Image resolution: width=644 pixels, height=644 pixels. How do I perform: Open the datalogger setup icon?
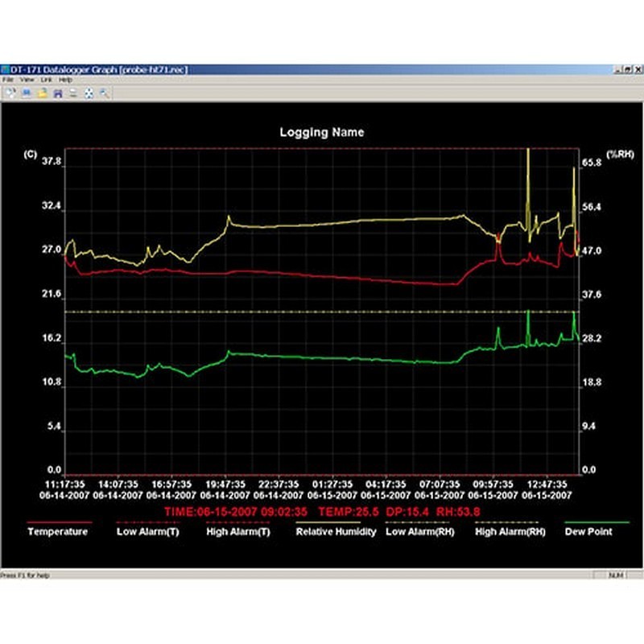tap(11, 93)
